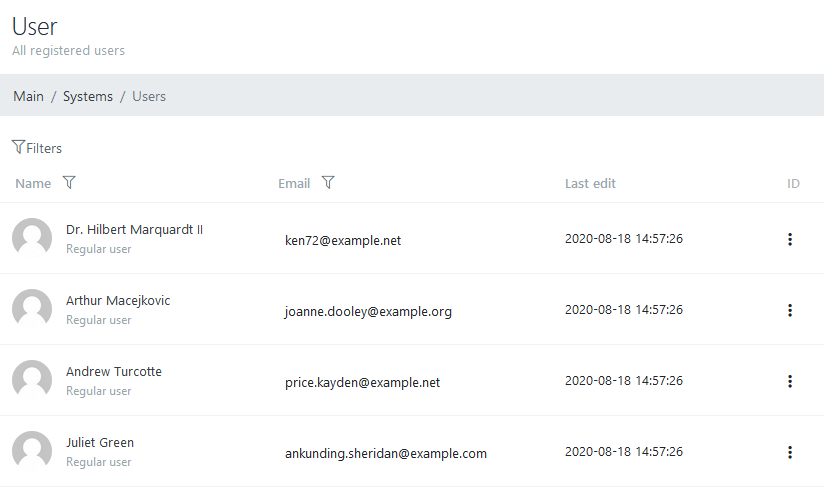
Task: Click Arthur Macejkovic's avatar picture
Action: [x=32, y=309]
